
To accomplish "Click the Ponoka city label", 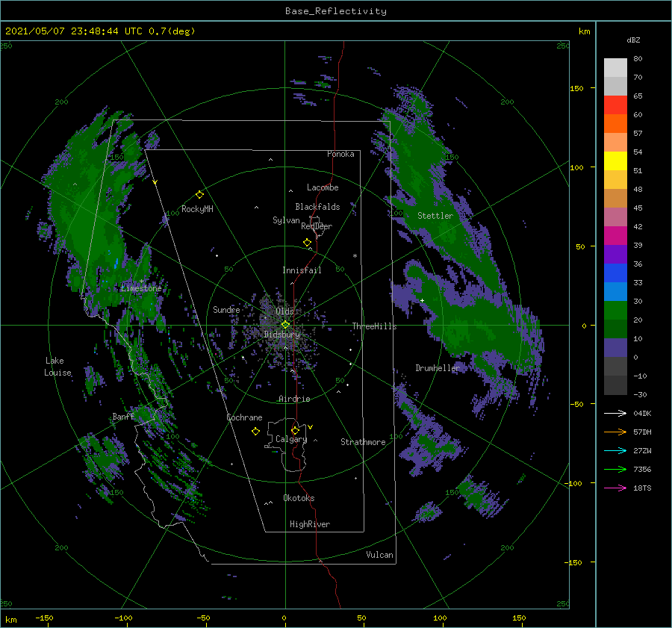I will (340, 154).
